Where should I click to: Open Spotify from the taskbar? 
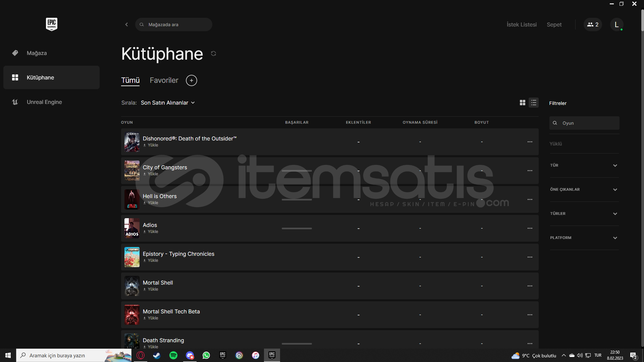point(173,355)
